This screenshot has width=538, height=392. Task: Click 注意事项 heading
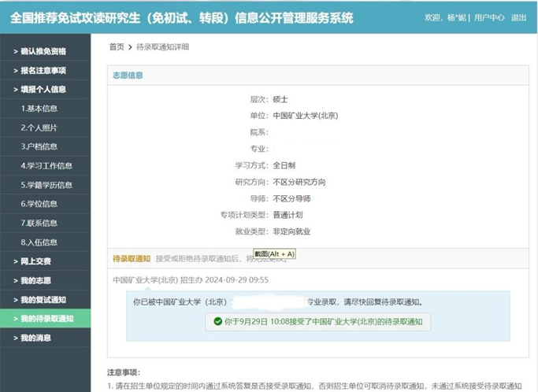[124, 372]
